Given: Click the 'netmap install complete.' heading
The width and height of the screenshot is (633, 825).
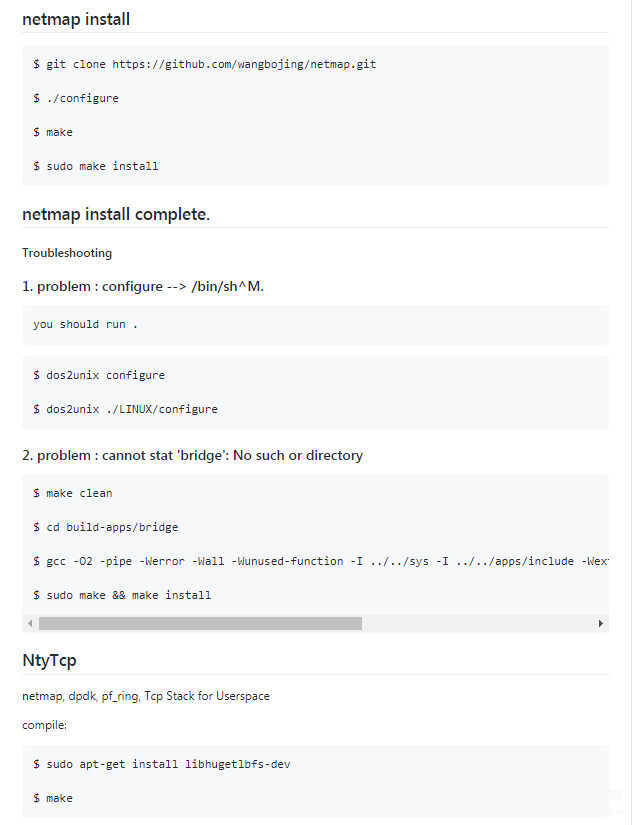Looking at the screenshot, I should (116, 214).
